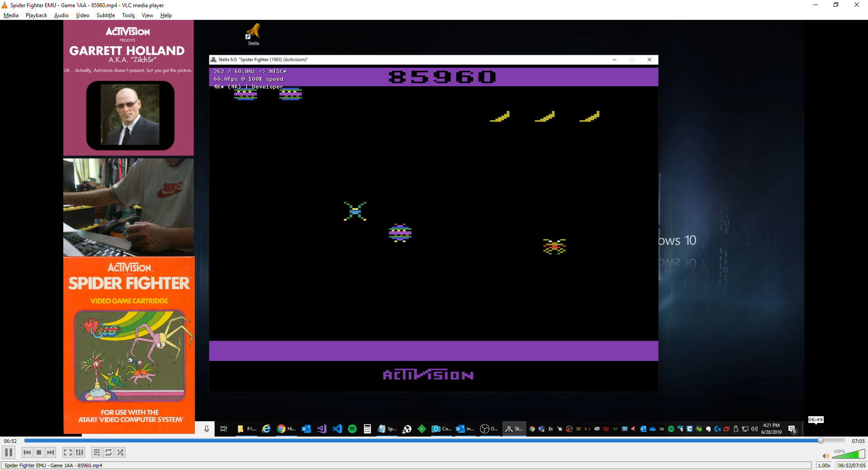The width and height of the screenshot is (868, 470).
Task: Click the seek bar to change position
Action: 434,441
